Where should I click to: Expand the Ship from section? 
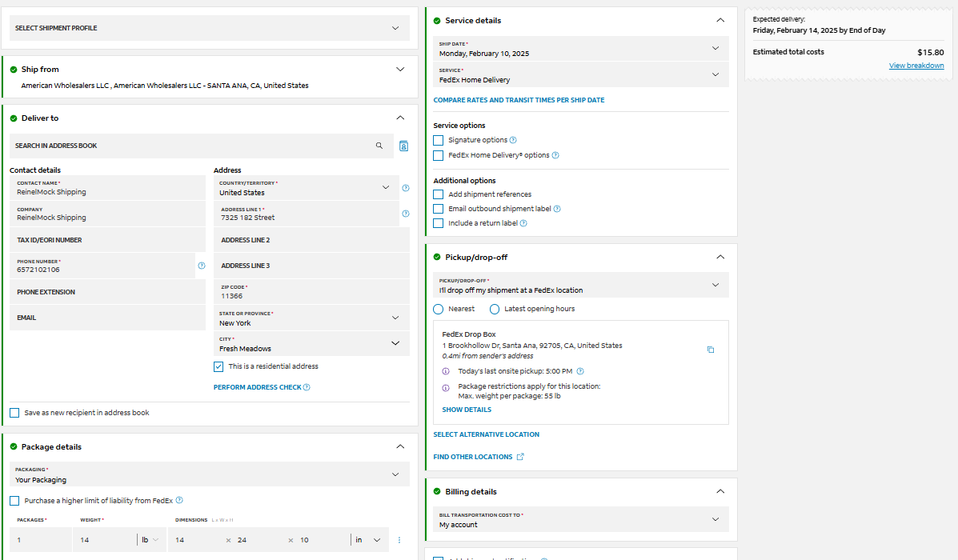point(400,69)
